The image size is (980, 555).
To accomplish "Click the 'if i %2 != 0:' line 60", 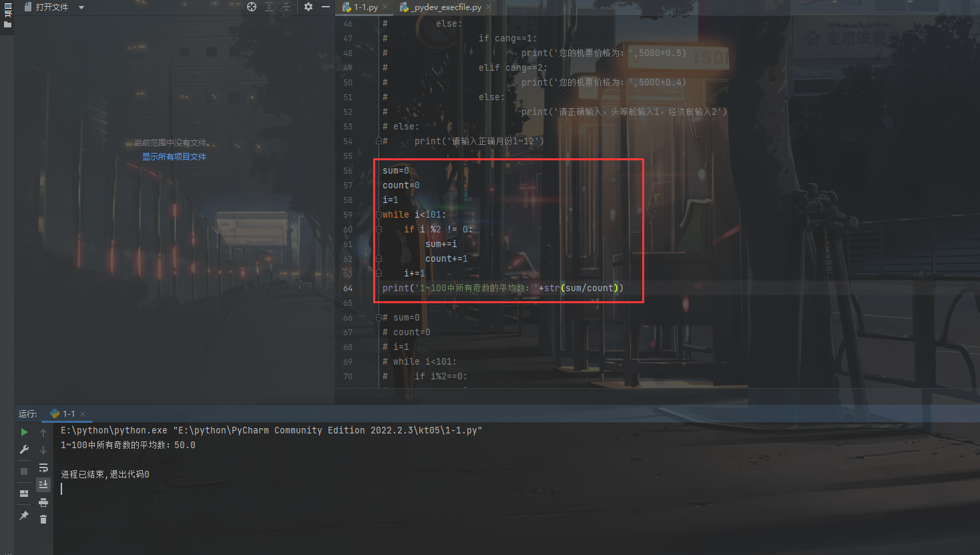I will (438, 230).
